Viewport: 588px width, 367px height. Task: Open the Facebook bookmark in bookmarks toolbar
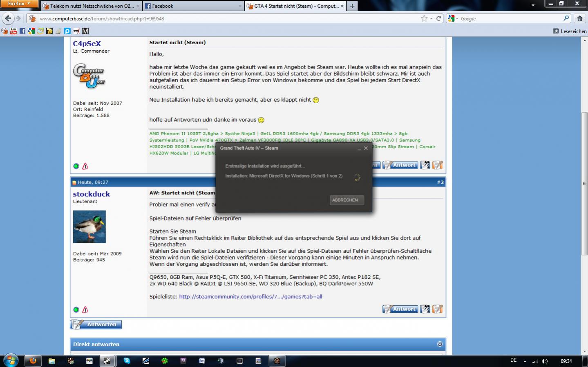click(x=22, y=31)
